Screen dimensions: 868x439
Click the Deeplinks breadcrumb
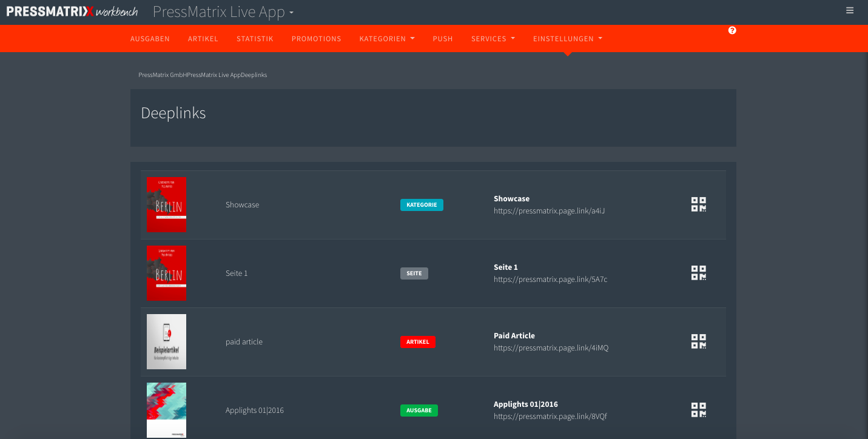pos(254,75)
